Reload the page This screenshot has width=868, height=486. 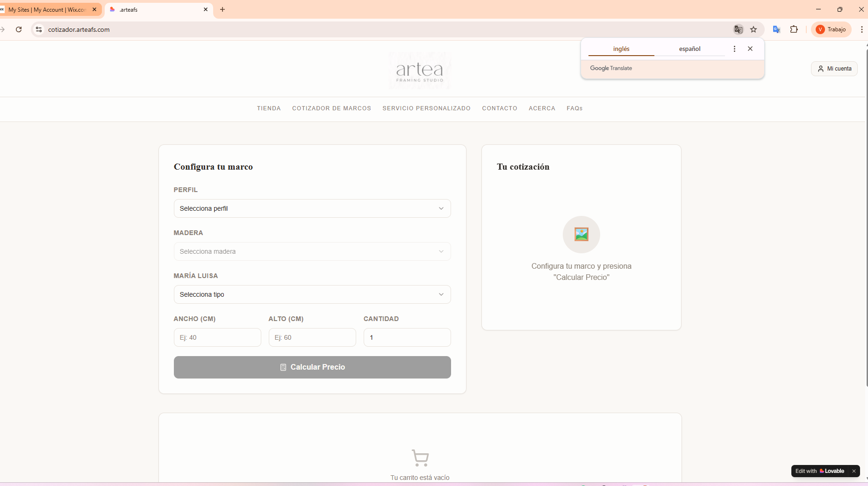click(19, 29)
